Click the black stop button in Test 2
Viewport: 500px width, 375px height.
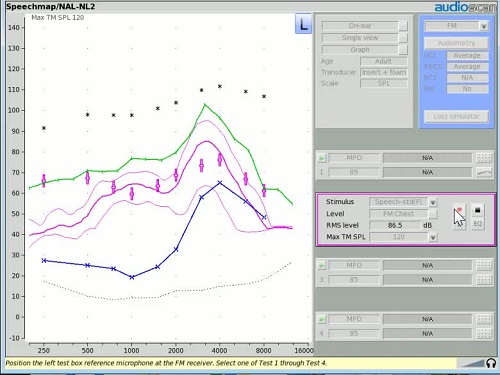pos(478,210)
